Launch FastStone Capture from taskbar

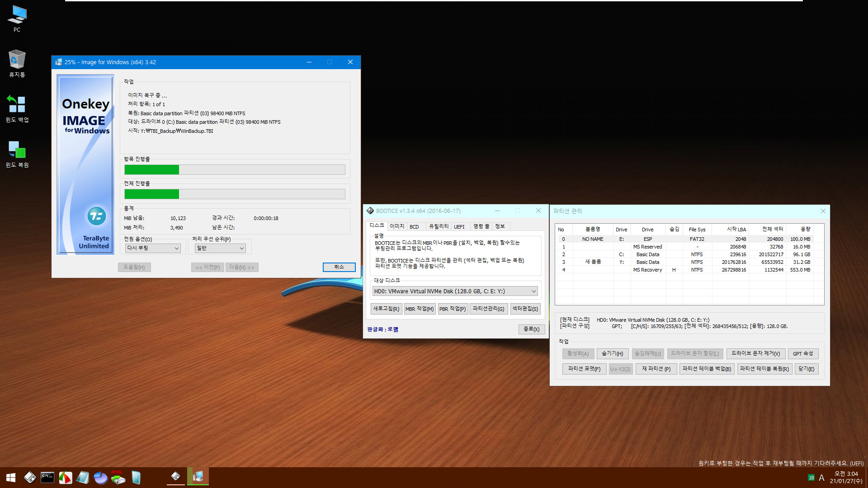point(65,478)
